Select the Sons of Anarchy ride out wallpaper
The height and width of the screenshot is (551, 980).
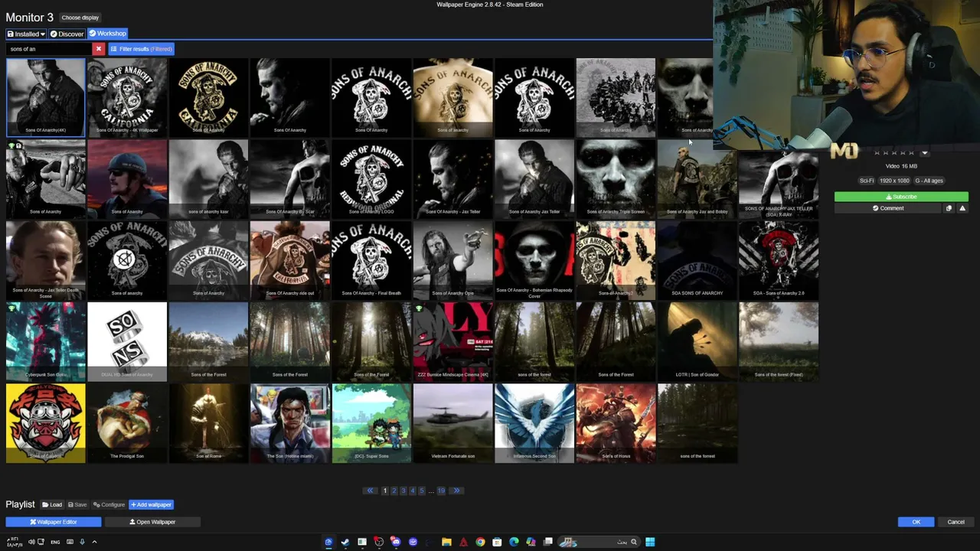pos(290,260)
